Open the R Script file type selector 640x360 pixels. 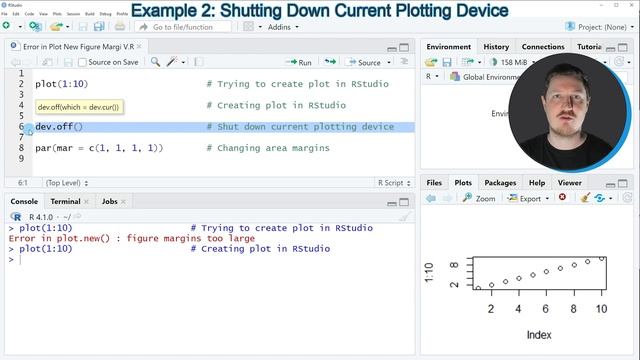click(x=394, y=183)
